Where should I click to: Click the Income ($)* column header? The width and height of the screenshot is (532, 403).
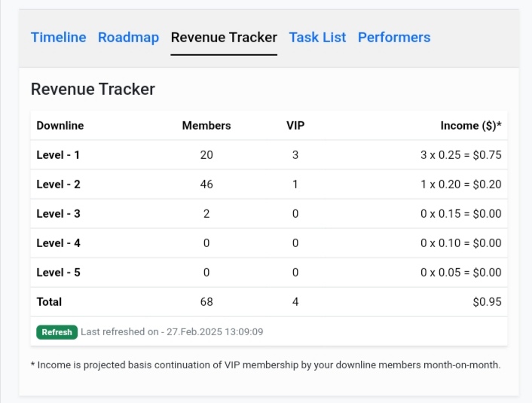[471, 126]
